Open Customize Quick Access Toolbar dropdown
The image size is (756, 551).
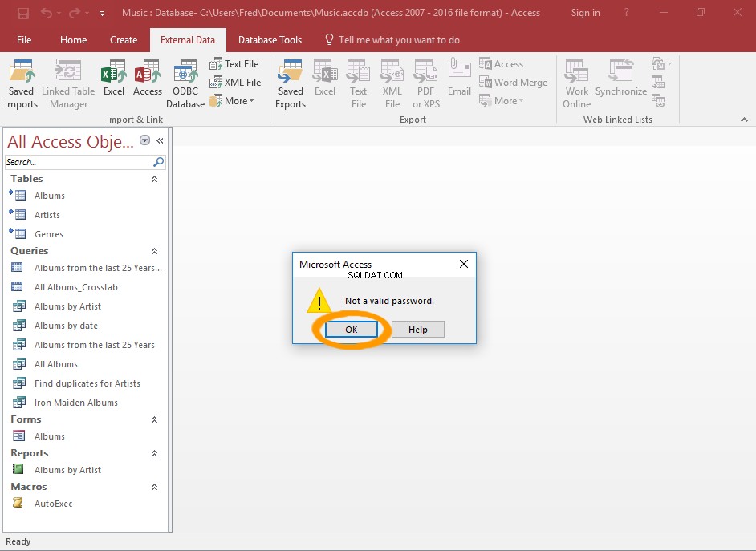102,14
